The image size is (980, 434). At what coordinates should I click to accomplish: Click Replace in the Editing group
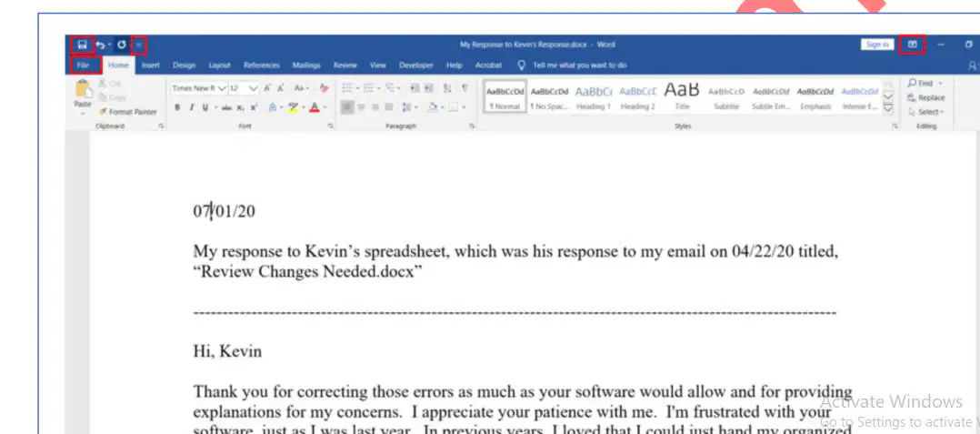click(926, 97)
